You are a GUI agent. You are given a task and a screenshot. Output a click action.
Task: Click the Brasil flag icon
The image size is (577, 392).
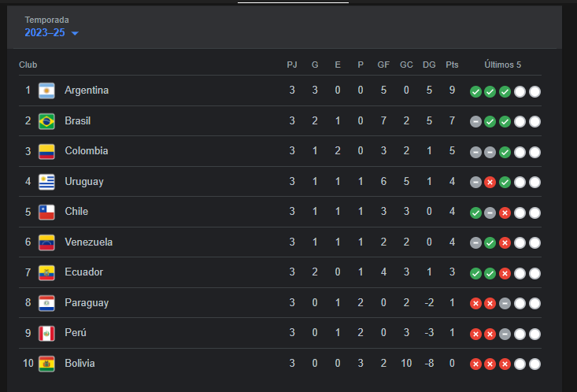[46, 121]
